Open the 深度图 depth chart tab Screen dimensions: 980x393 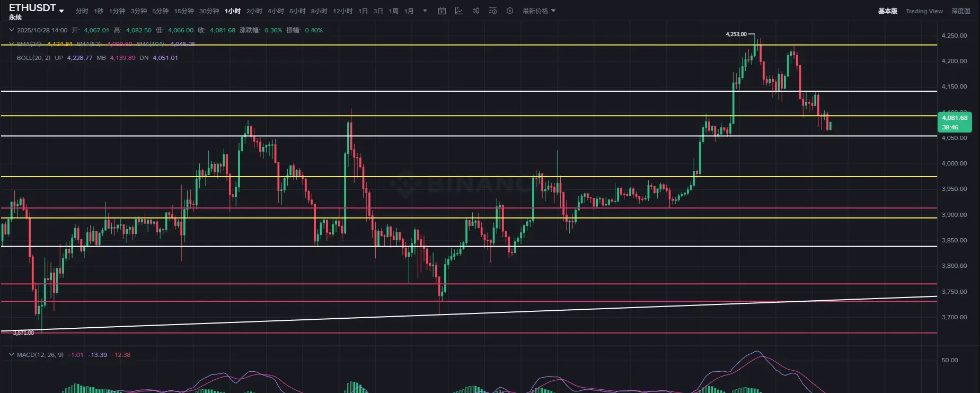[961, 11]
